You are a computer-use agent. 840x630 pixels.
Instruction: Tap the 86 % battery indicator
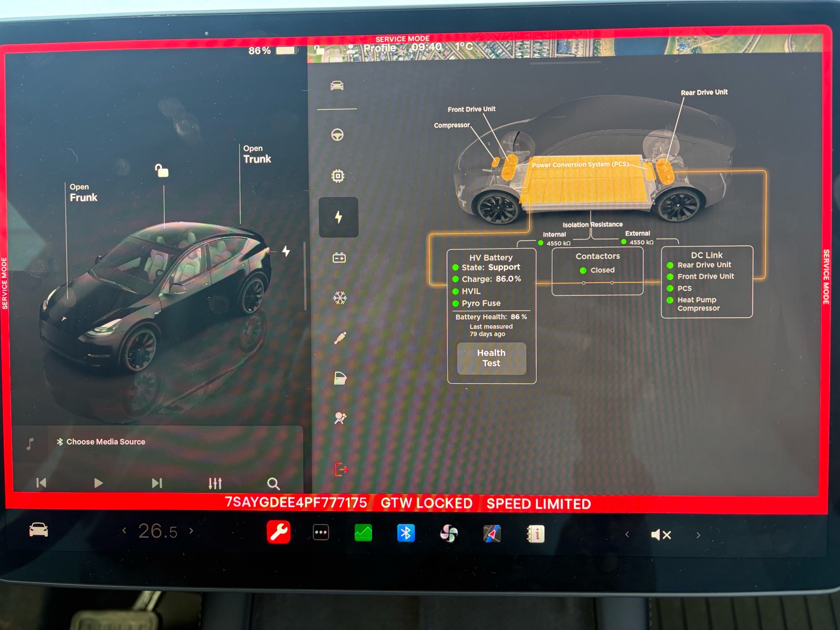click(x=272, y=51)
